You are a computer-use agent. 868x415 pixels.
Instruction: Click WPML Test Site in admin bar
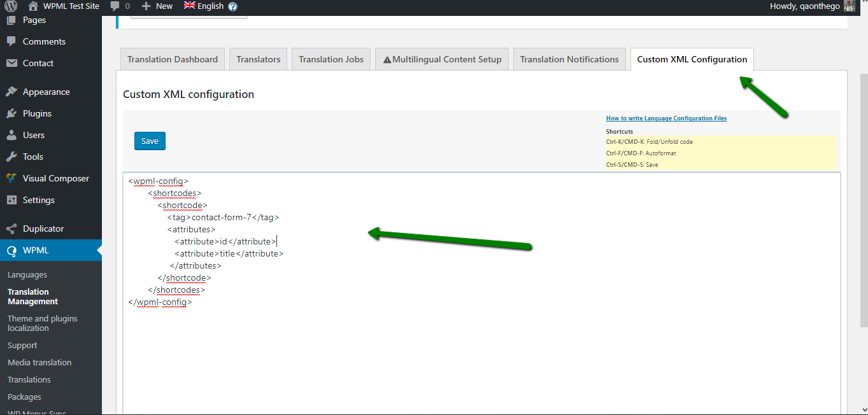pyautogui.click(x=71, y=6)
